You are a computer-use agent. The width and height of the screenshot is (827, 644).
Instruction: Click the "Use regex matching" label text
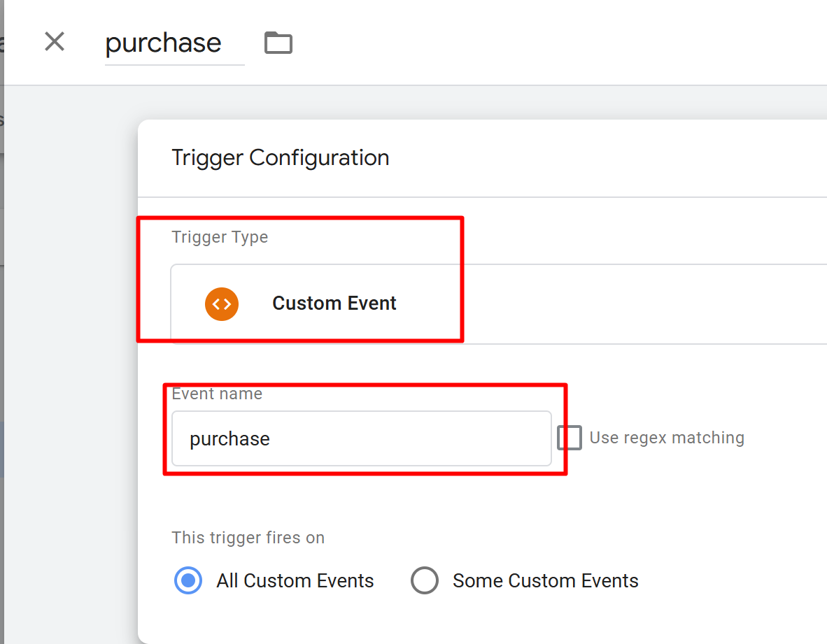pos(666,438)
